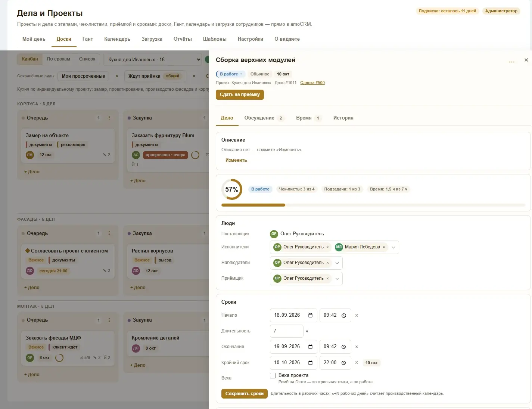Open the Очередь column menu in Монтаж group
Screen dimensions: 532x409
(x=109, y=320)
